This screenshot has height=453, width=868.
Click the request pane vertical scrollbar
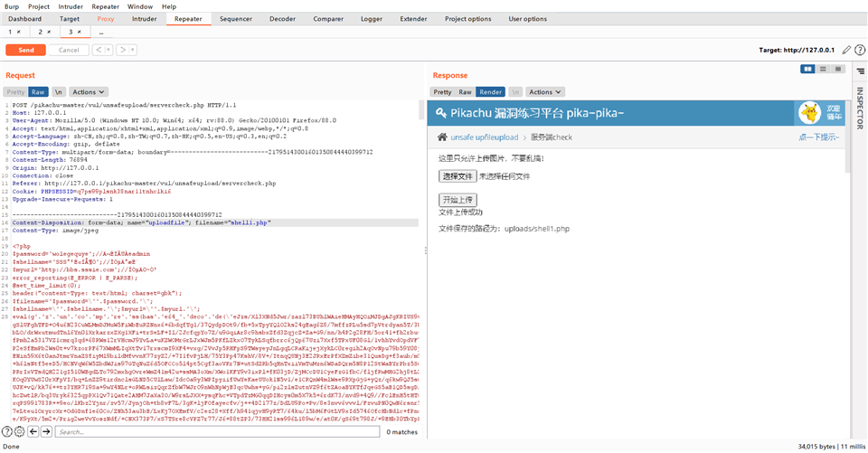click(421, 109)
